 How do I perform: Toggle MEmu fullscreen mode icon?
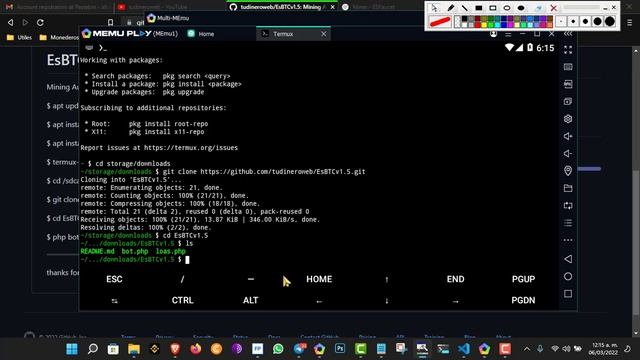tap(568, 50)
